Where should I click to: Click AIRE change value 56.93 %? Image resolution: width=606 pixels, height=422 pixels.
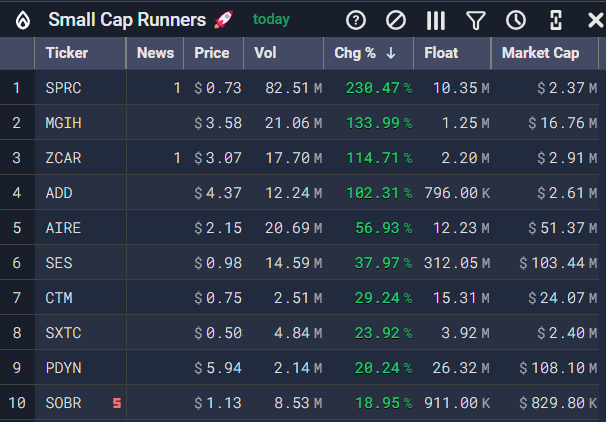click(x=383, y=228)
